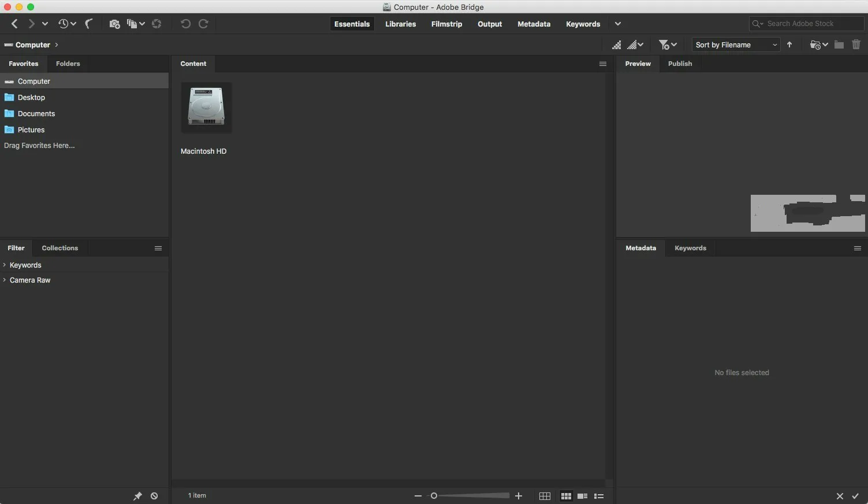Toggle ascending sort order arrow
Viewport: 868px width, 504px height.
(789, 44)
